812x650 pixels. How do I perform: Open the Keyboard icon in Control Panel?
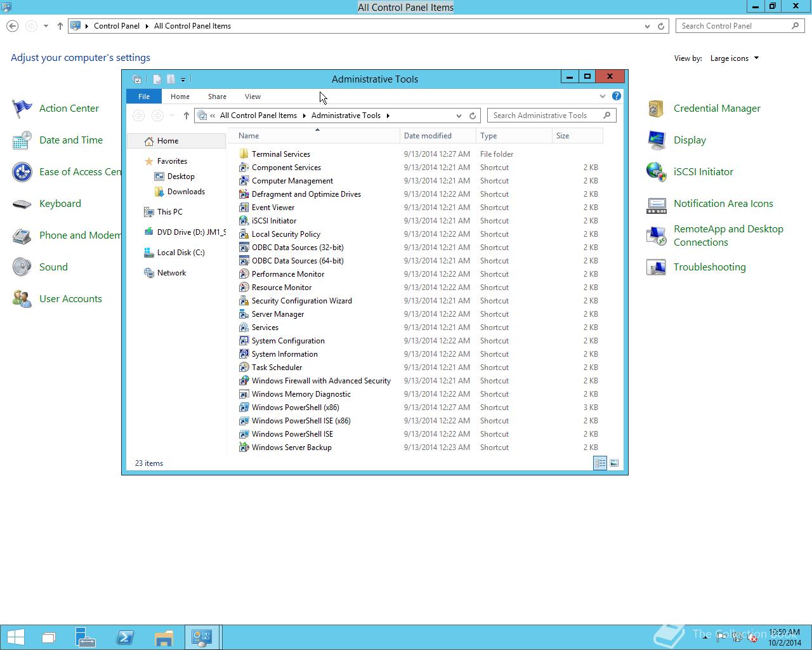(x=22, y=204)
